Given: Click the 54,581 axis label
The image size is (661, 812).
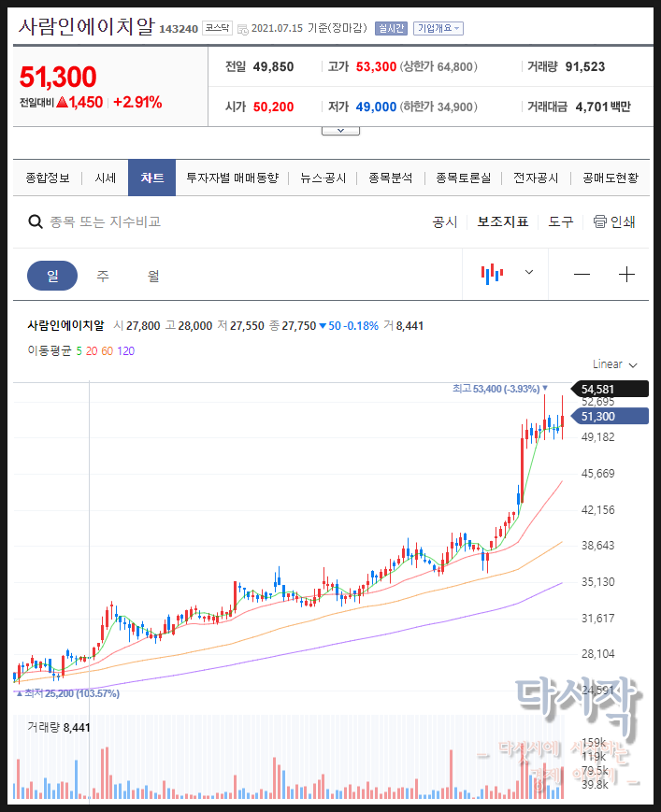Looking at the screenshot, I should point(610,389).
